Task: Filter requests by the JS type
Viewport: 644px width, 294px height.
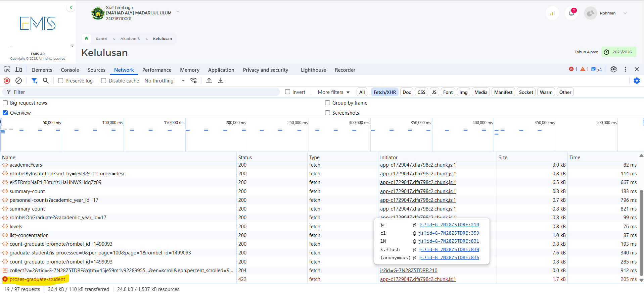Action: (434, 92)
